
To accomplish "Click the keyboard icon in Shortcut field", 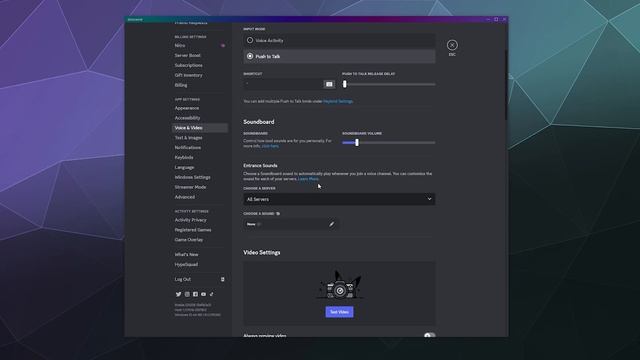I will point(329,84).
